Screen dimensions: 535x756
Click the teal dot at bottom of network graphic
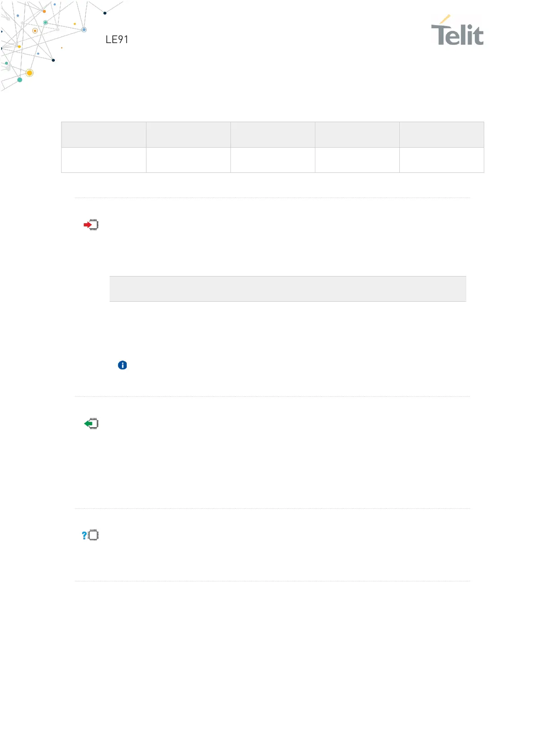point(20,80)
